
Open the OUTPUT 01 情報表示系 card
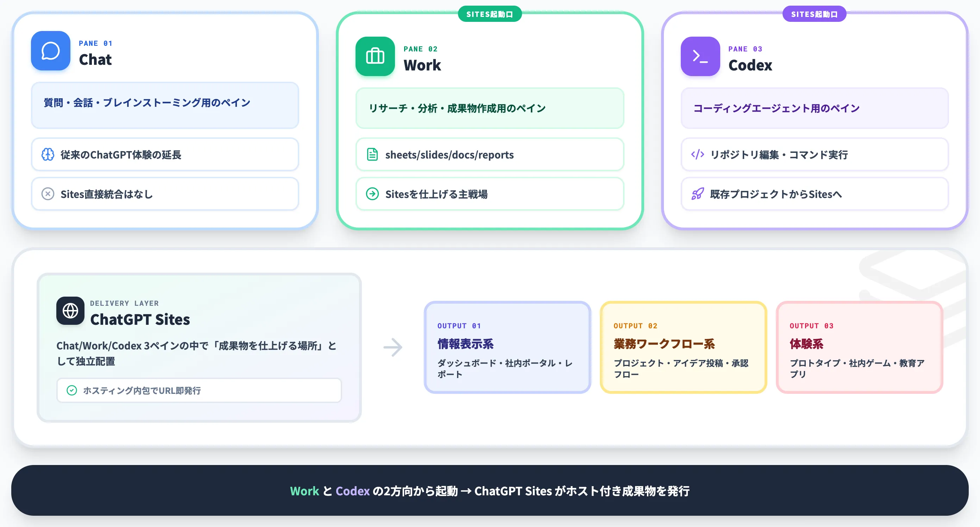(508, 347)
